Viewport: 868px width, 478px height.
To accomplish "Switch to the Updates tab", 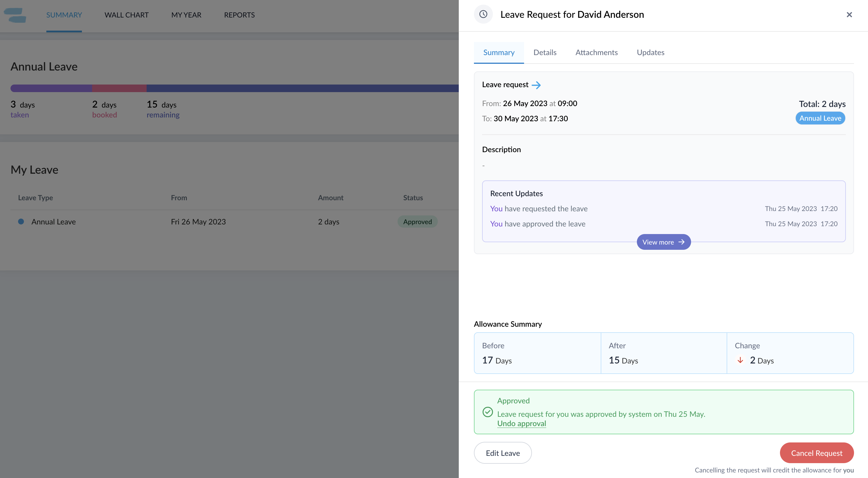I will (650, 52).
